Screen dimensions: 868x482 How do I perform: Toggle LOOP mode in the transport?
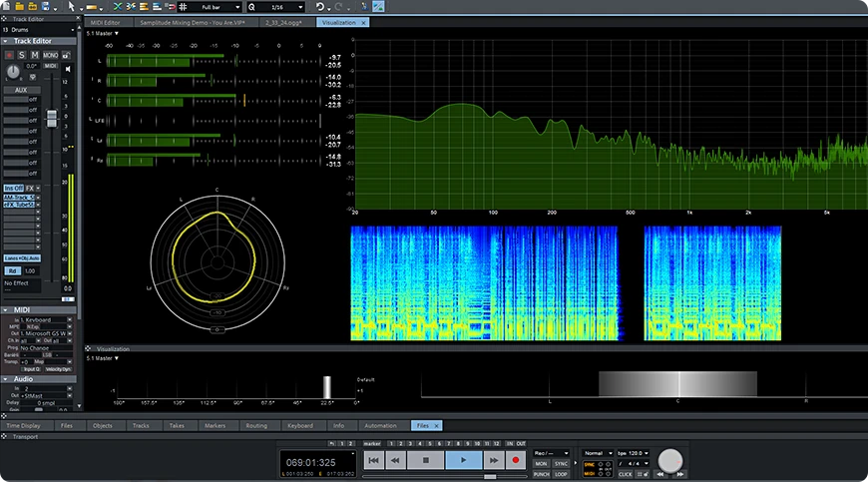tap(562, 474)
